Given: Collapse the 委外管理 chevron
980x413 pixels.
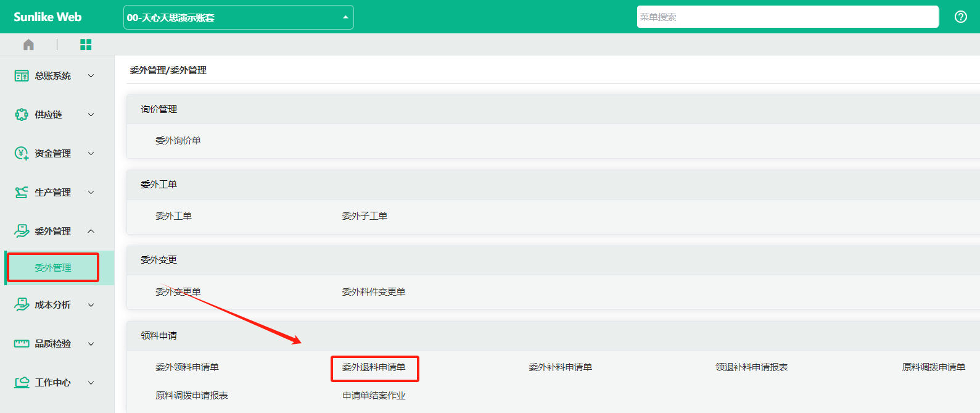Looking at the screenshot, I should 91,232.
